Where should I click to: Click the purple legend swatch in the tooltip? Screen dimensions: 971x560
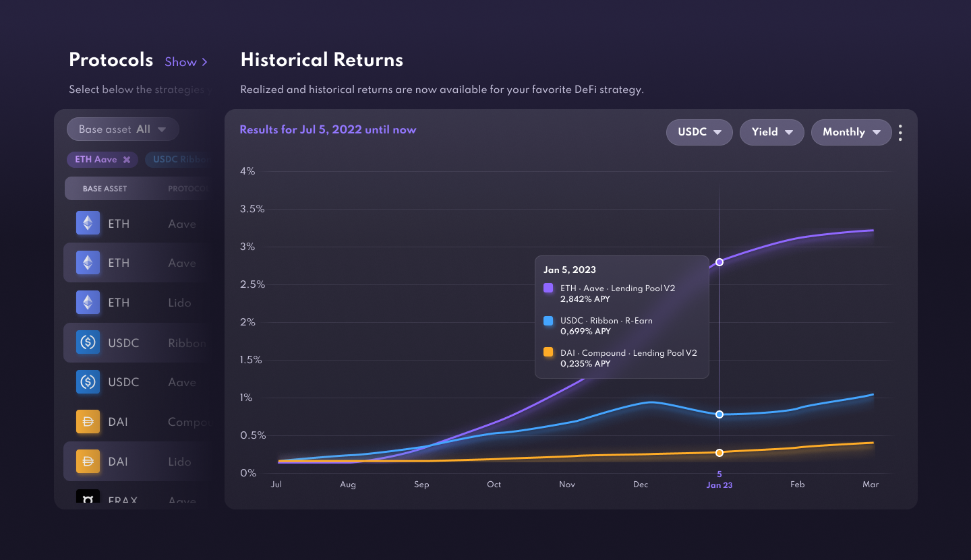tap(548, 288)
